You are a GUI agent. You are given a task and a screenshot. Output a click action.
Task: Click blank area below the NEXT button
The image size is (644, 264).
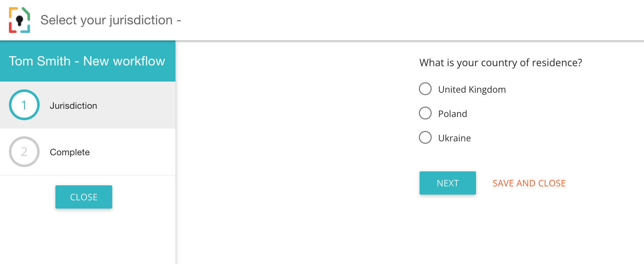(x=448, y=229)
